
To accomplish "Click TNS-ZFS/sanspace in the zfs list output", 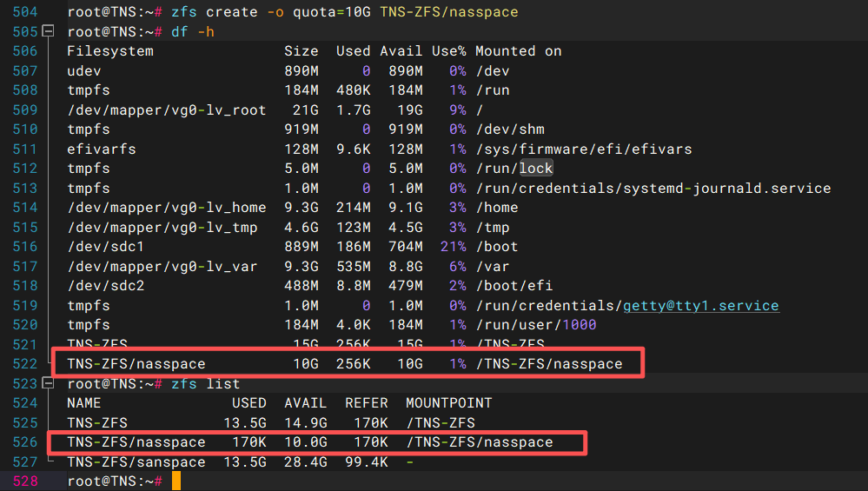I will [136, 461].
